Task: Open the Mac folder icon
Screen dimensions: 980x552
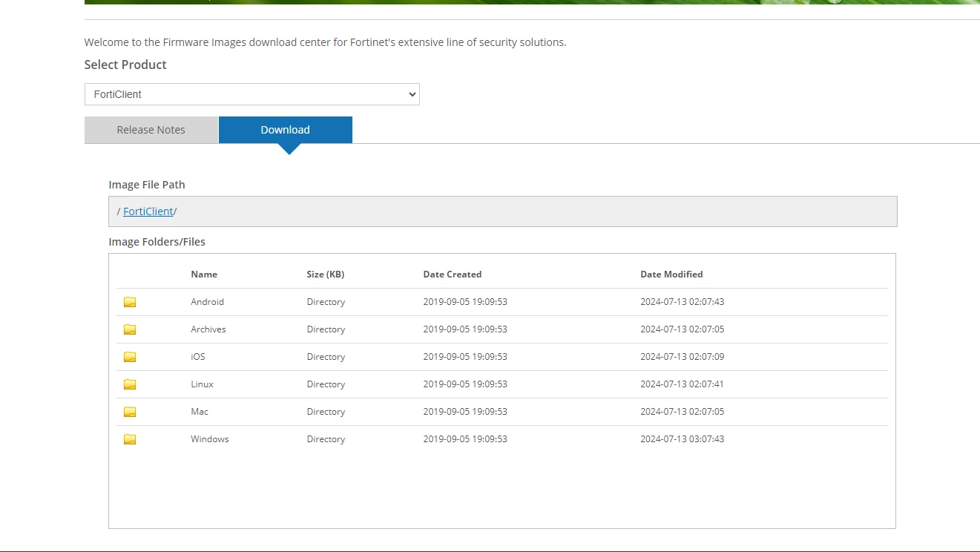Action: tap(130, 412)
